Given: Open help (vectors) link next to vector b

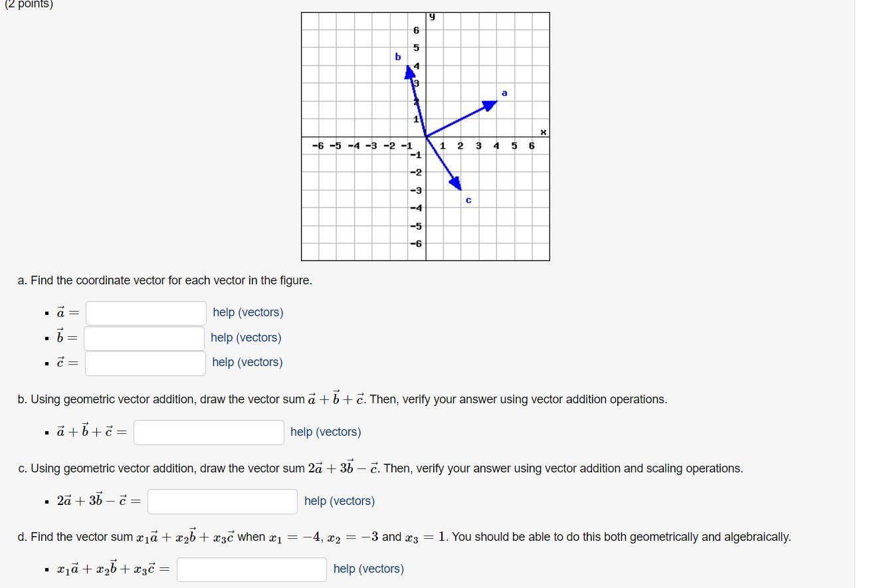Looking at the screenshot, I should [247, 338].
